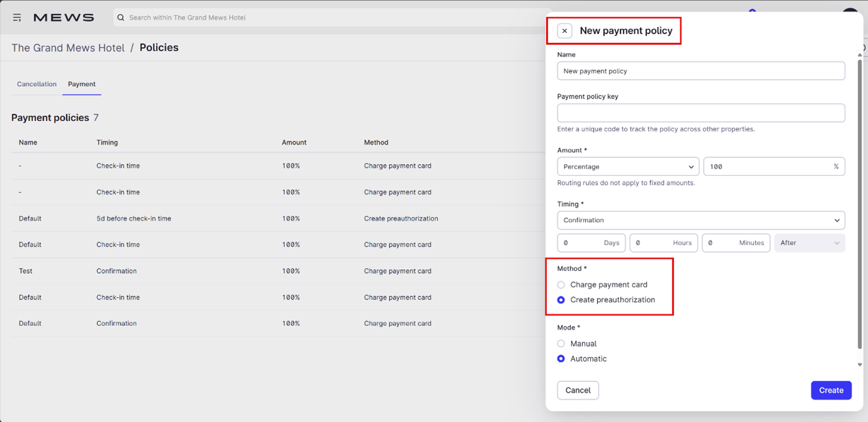Click the amount value field showing 100
The image size is (868, 422).
coord(774,166)
